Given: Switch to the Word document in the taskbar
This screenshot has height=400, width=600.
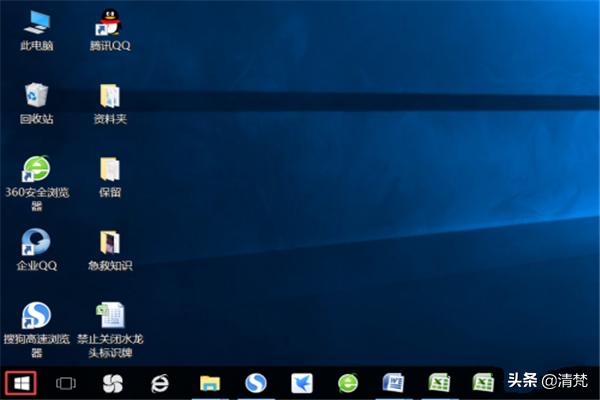Looking at the screenshot, I should pos(393,382).
